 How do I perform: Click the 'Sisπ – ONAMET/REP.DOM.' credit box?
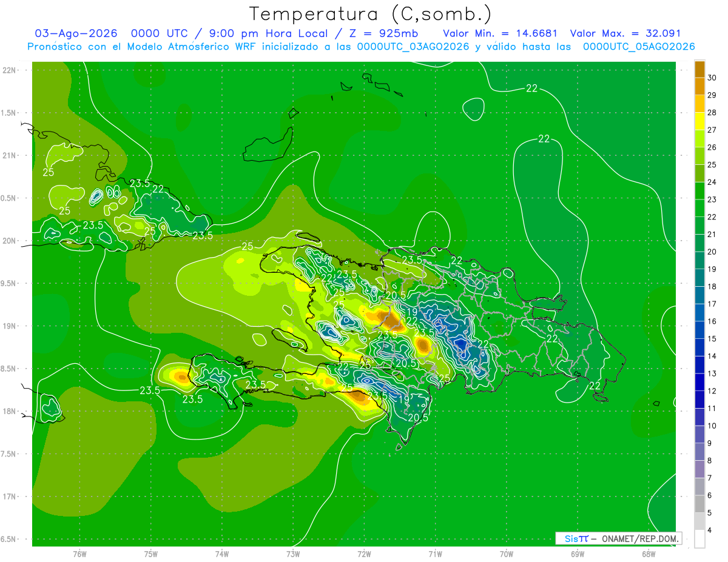click(618, 538)
